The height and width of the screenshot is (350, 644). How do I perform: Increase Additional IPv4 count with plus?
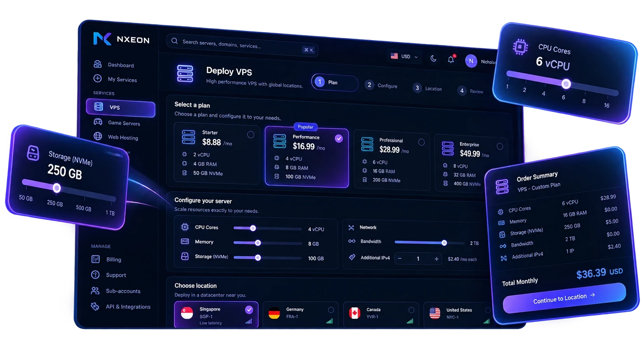(436, 259)
